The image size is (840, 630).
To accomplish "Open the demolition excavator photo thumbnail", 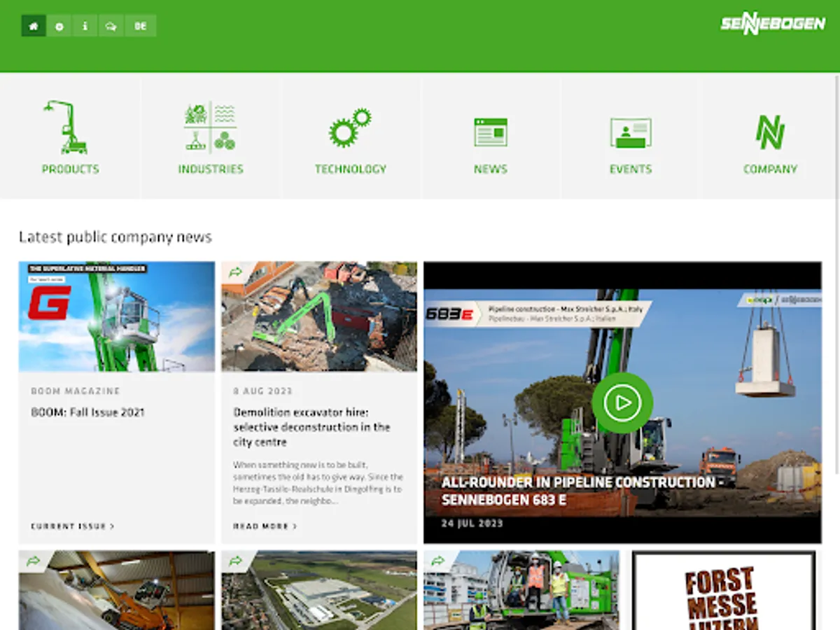I will pos(319,316).
